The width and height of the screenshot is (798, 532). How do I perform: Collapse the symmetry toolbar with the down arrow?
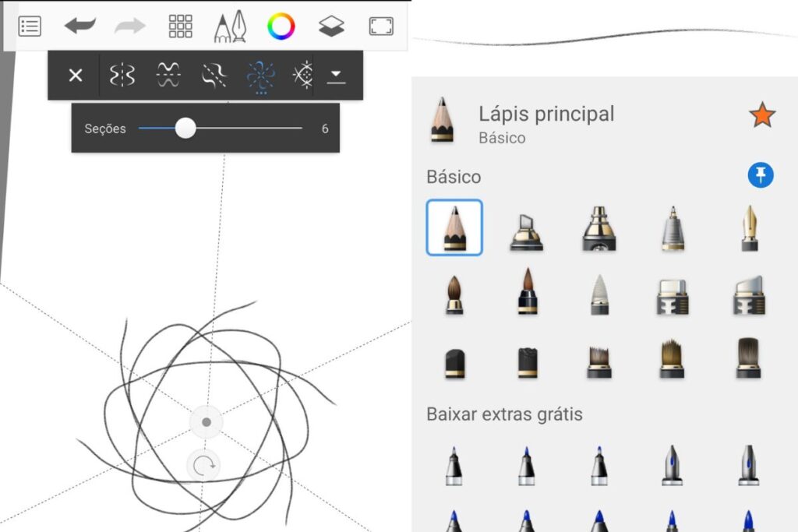click(x=336, y=76)
